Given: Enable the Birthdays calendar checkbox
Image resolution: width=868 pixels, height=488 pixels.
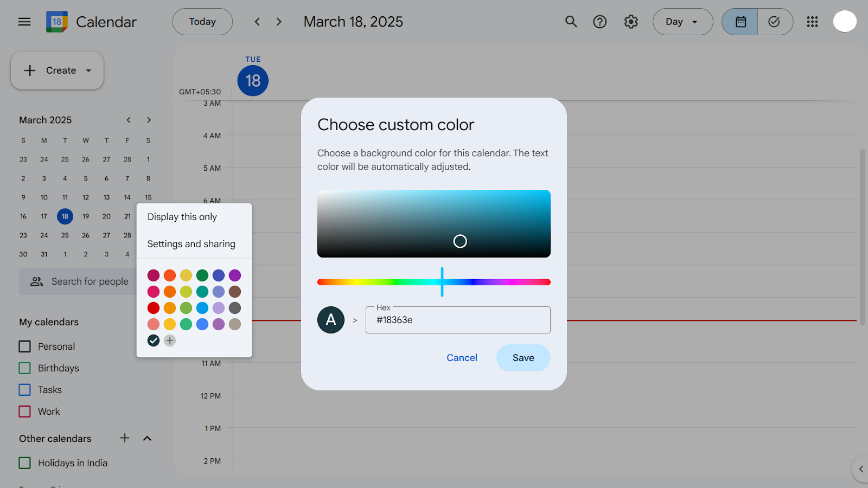Looking at the screenshot, I should coord(25,368).
